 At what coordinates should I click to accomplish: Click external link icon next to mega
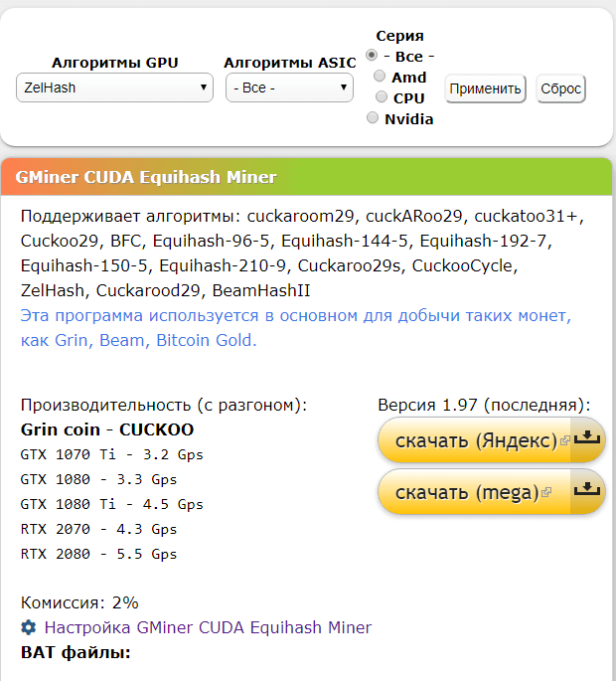[546, 492]
